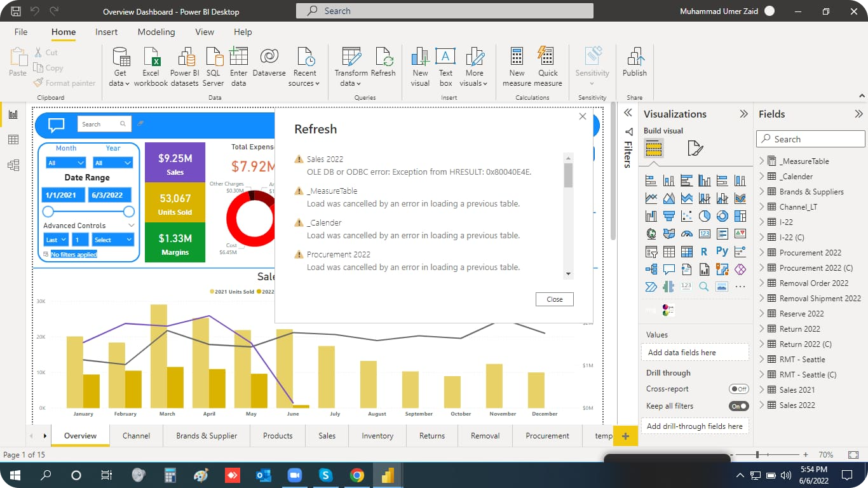The height and width of the screenshot is (488, 868).
Task: Collapse the Visualizations pane
Action: [x=743, y=114]
